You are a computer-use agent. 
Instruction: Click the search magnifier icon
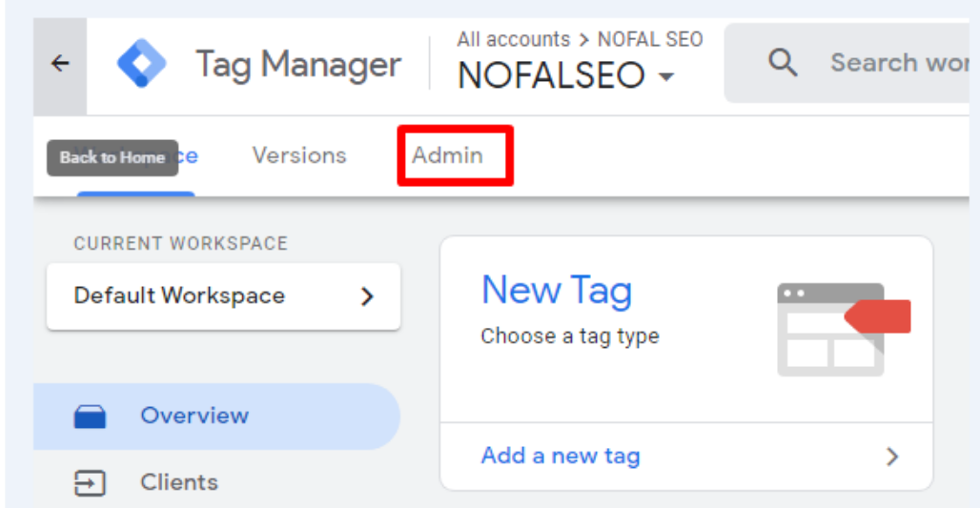click(783, 63)
